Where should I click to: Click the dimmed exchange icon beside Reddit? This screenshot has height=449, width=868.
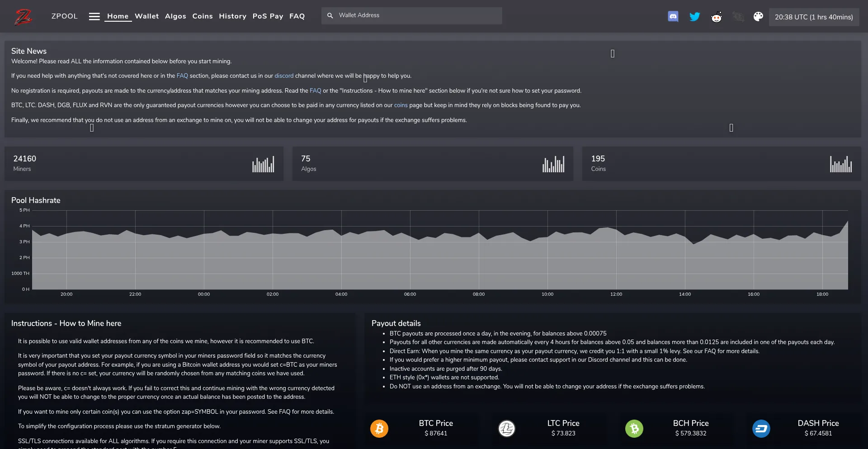pos(738,17)
